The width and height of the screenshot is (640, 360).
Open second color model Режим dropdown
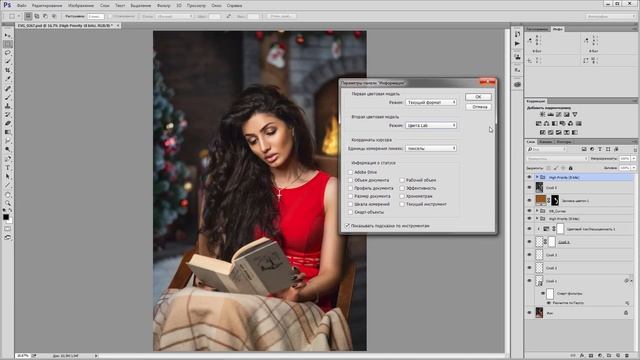[x=431, y=125]
